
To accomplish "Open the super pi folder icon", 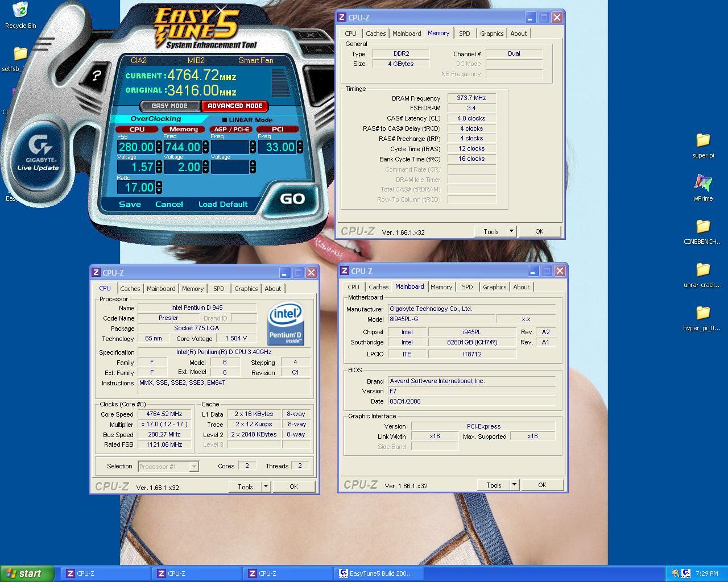I will (703, 140).
